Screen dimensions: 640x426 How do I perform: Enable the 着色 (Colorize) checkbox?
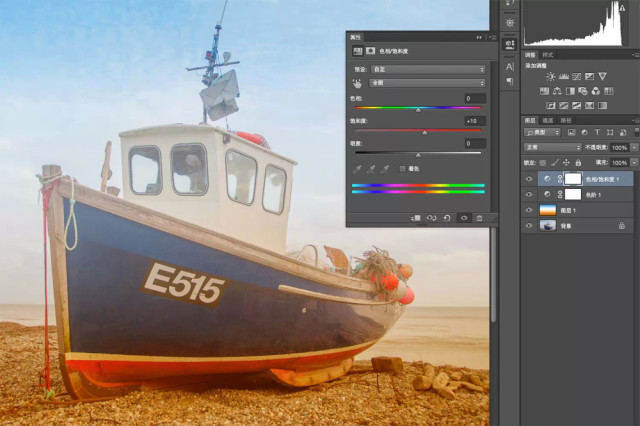[402, 169]
